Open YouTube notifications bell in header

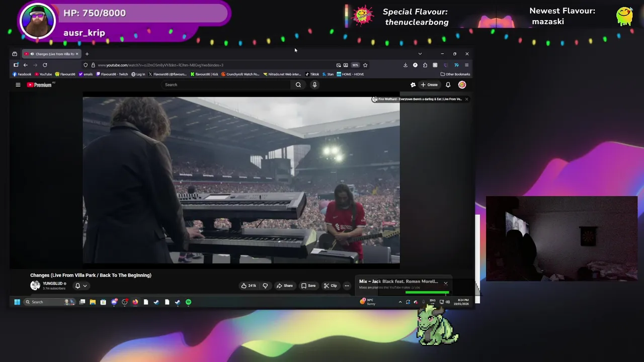(x=448, y=85)
